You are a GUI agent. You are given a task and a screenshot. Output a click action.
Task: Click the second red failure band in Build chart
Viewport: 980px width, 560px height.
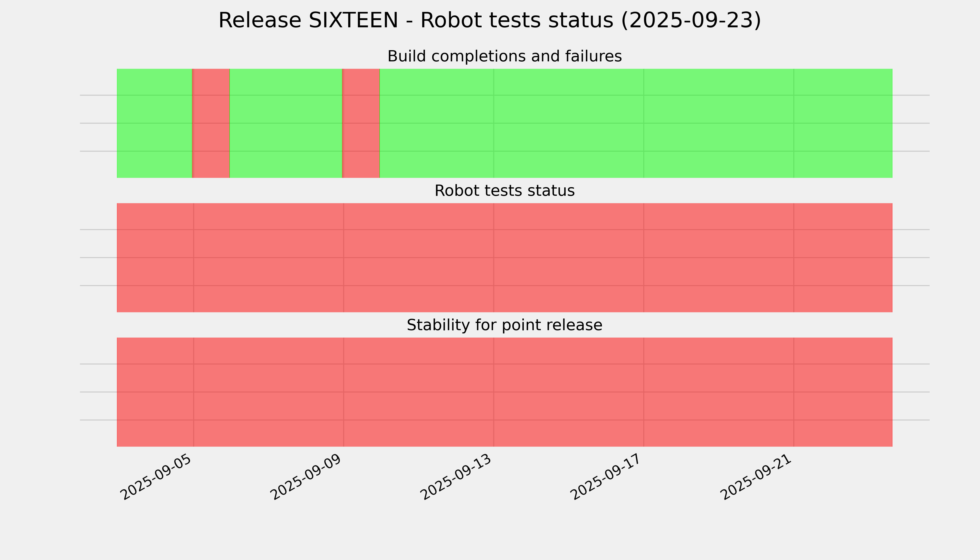[361, 123]
